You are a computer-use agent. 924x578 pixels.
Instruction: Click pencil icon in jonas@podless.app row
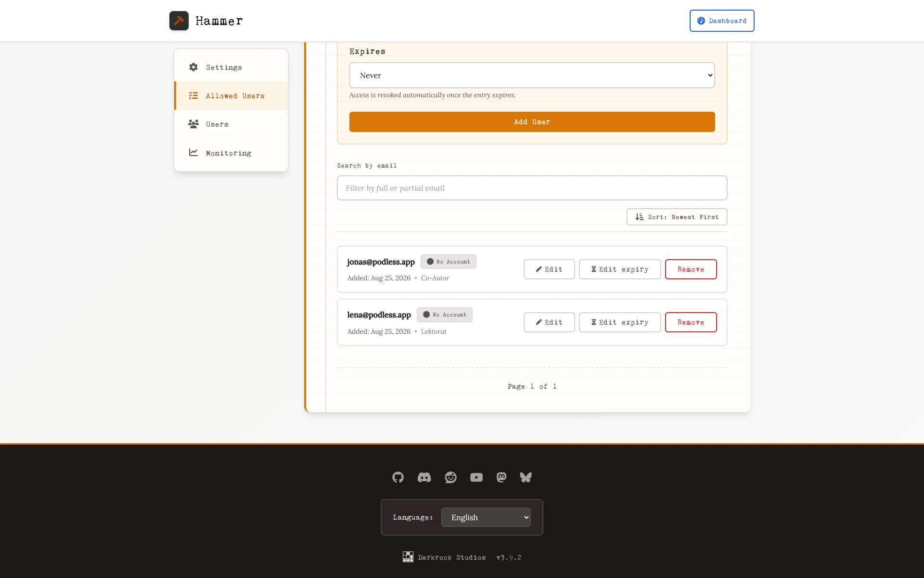point(539,269)
